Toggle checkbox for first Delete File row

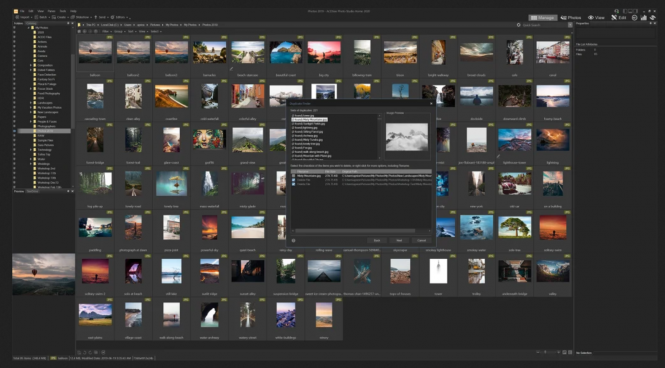pos(293,180)
